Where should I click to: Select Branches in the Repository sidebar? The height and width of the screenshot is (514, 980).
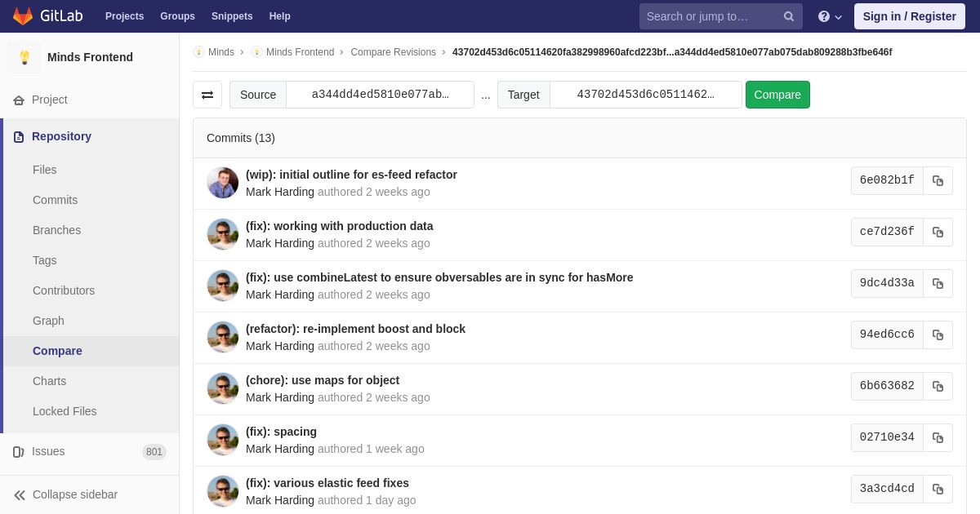(56, 230)
